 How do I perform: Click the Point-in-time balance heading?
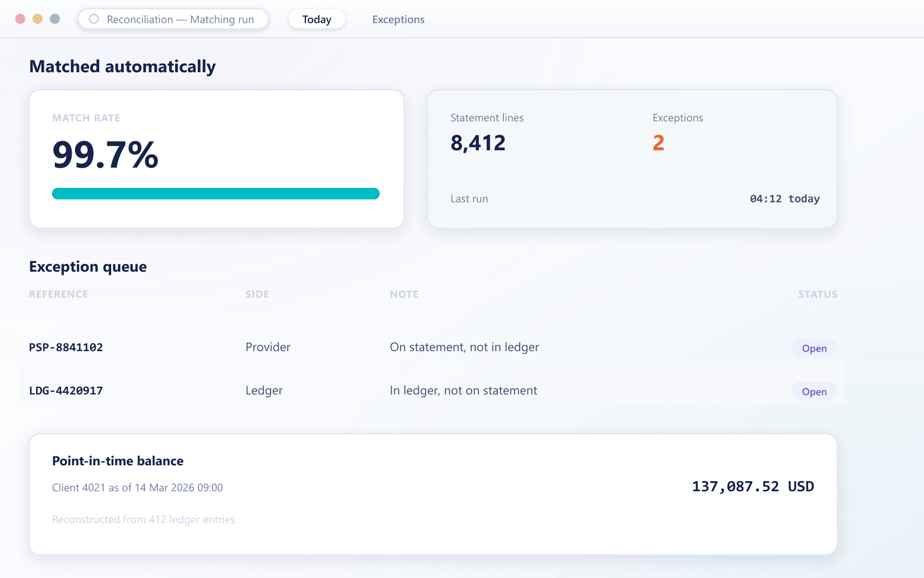(118, 461)
